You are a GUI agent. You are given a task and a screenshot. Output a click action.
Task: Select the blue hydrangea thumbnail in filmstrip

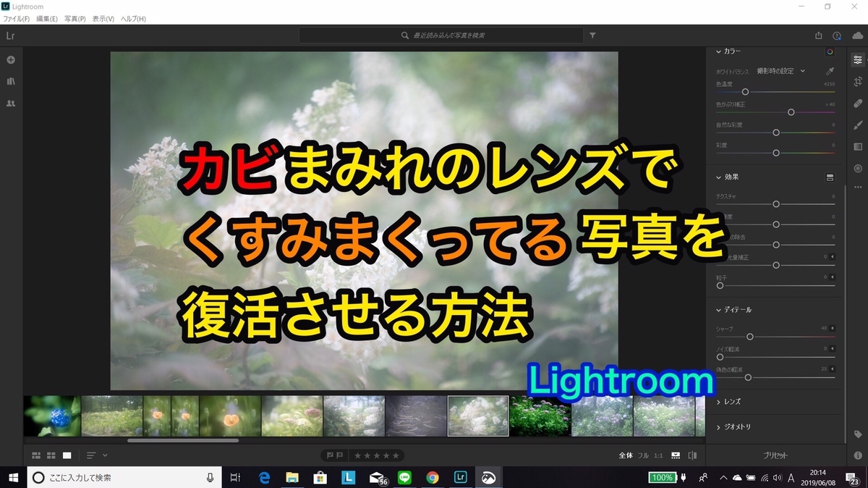point(52,416)
